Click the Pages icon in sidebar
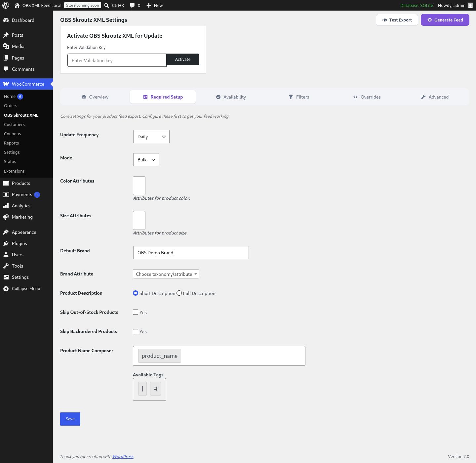Image resolution: width=476 pixels, height=463 pixels. coord(6,58)
